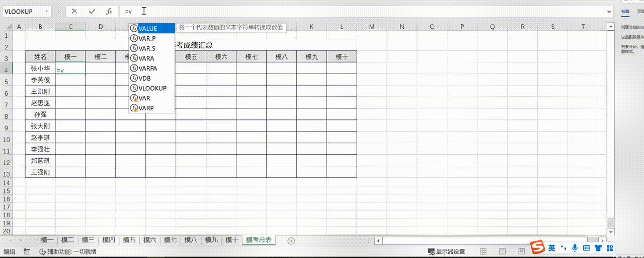
Task: Expand the Name Box dropdown arrow
Action: 47,11
